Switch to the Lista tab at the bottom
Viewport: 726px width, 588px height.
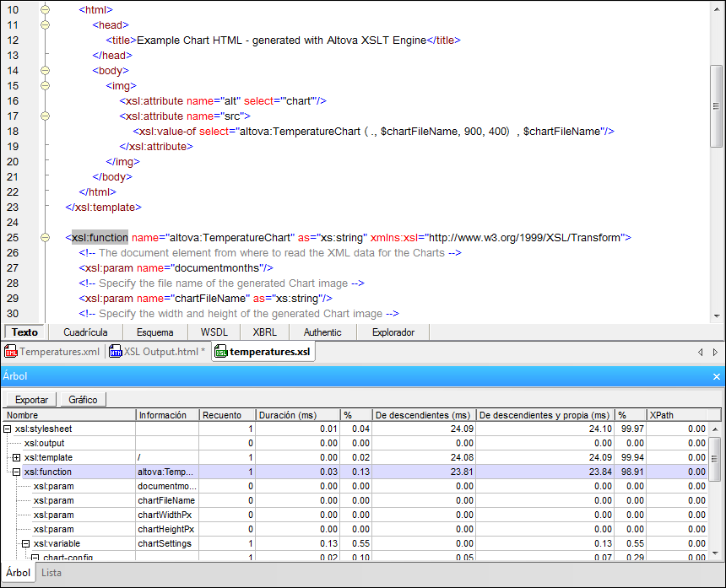(x=51, y=573)
